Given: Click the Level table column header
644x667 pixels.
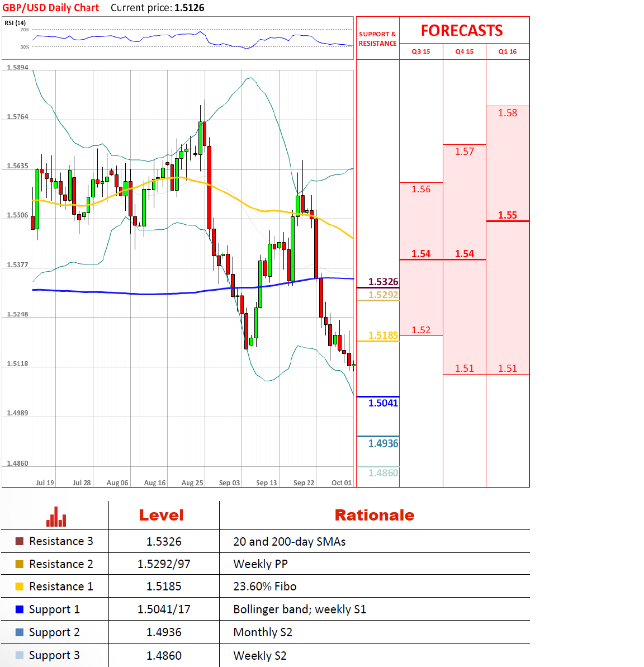Looking at the screenshot, I should pyautogui.click(x=161, y=515).
